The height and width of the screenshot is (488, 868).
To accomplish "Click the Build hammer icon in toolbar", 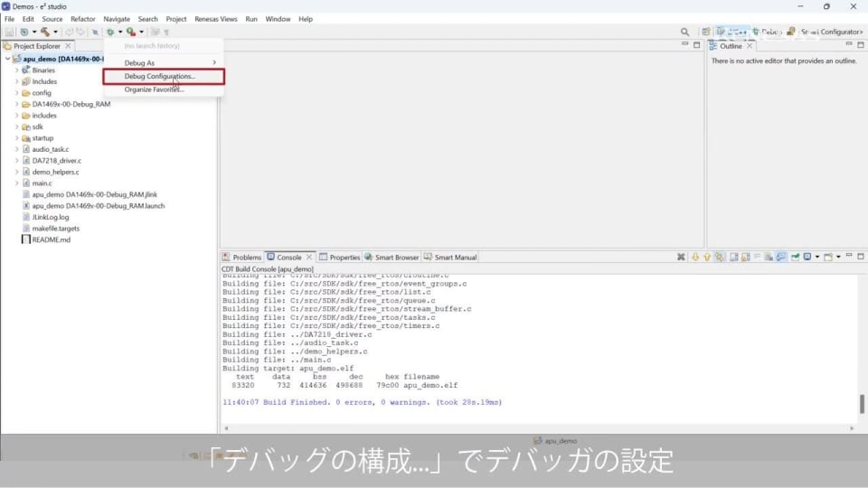I will tap(43, 32).
